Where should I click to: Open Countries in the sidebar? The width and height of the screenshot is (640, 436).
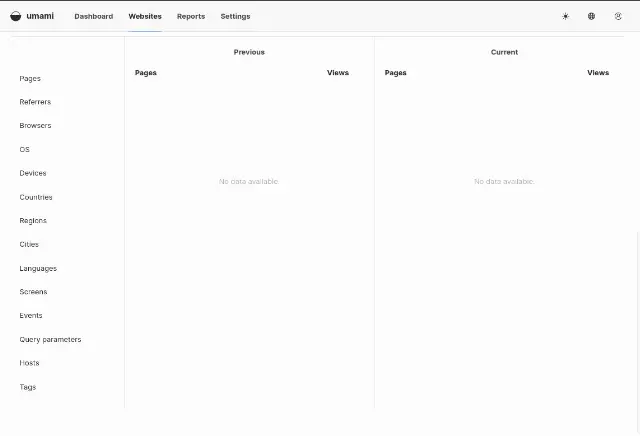pos(36,197)
